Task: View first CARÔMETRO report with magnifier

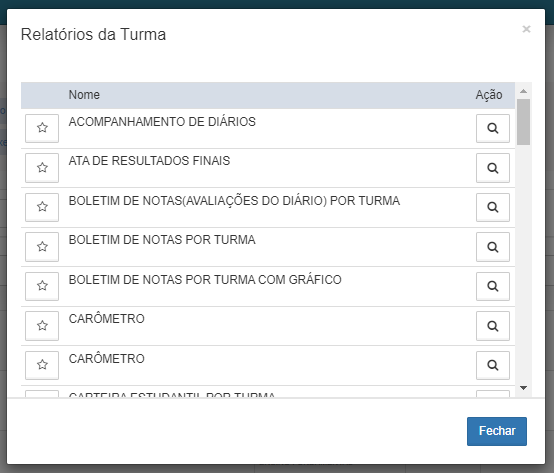Action: [493, 326]
